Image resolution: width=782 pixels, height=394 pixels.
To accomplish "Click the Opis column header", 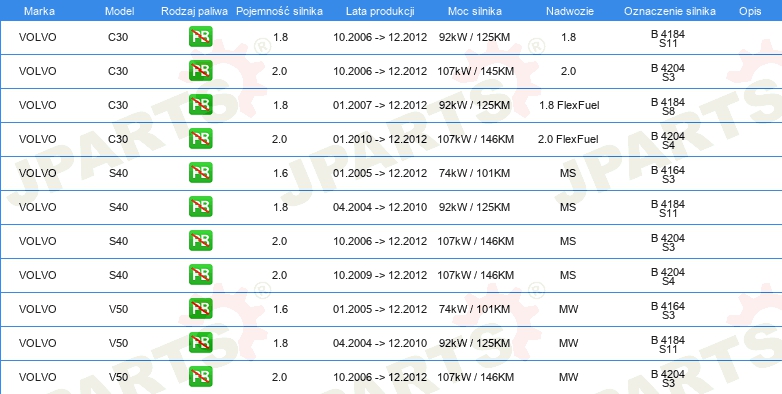I will 750,11.
